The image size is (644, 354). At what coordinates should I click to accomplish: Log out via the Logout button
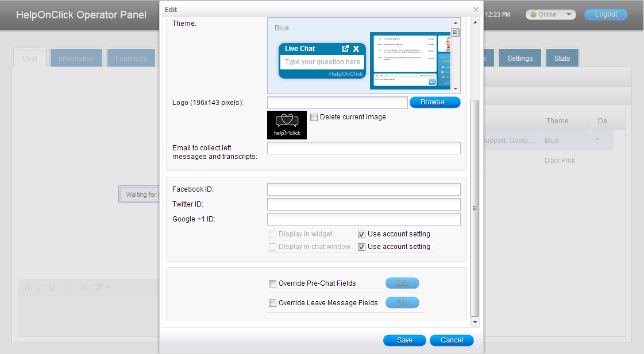pyautogui.click(x=606, y=14)
